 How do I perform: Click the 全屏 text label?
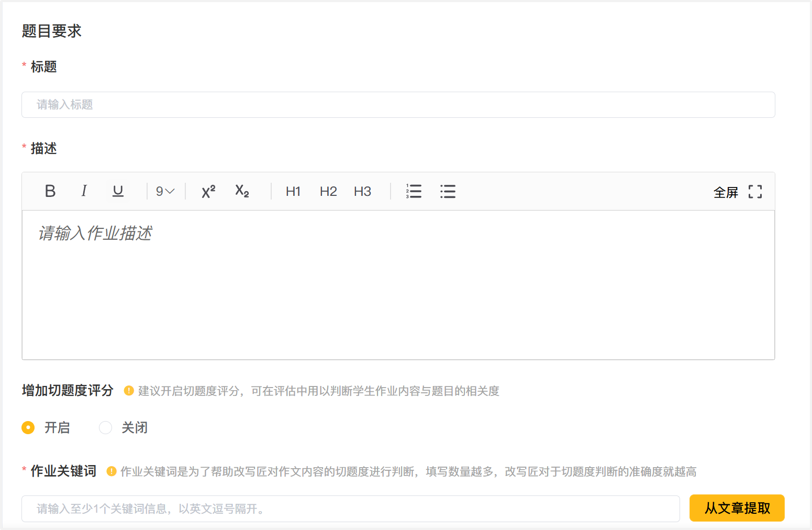coord(726,192)
